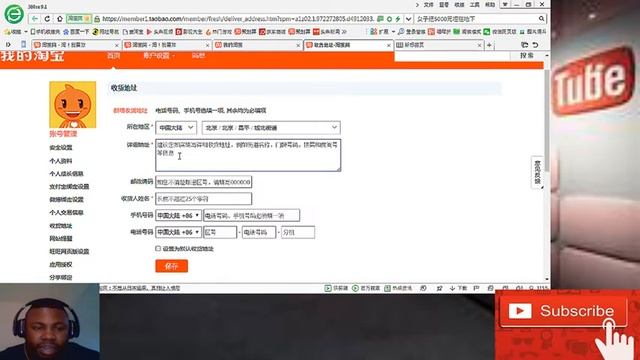Open the 帮助 menu

pyautogui.click(x=490, y=5)
